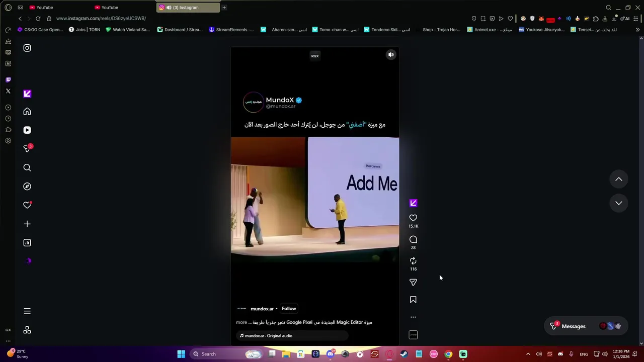644x362 pixels.
Task: Mute the reel audio
Action: [x=391, y=55]
